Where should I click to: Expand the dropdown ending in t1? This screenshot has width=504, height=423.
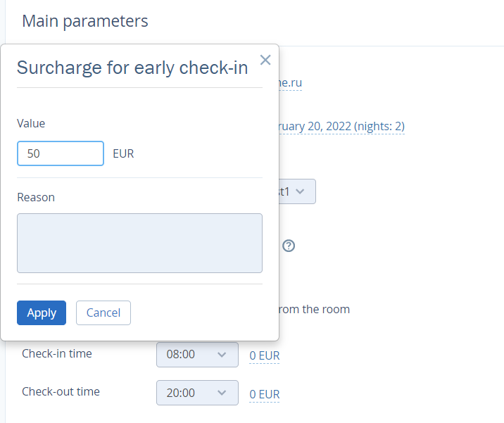297,191
